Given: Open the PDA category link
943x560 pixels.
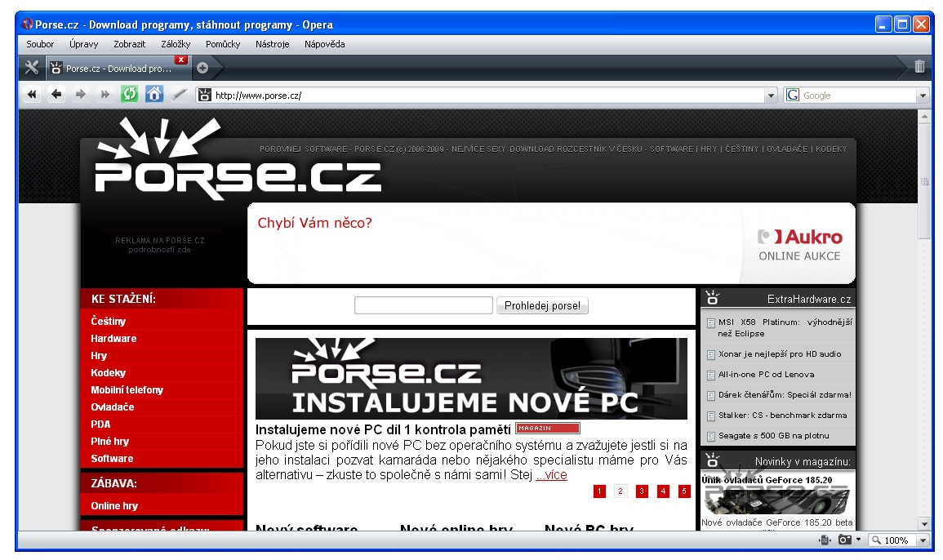Looking at the screenshot, I should coord(100,424).
